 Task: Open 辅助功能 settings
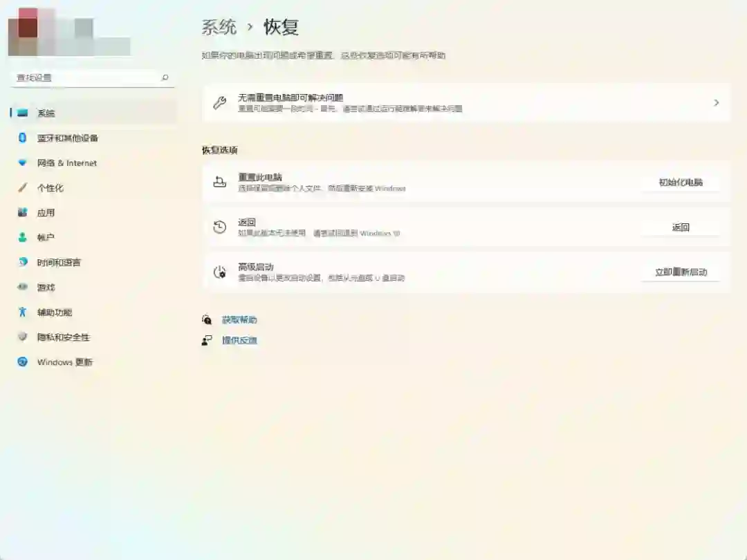click(x=93, y=312)
